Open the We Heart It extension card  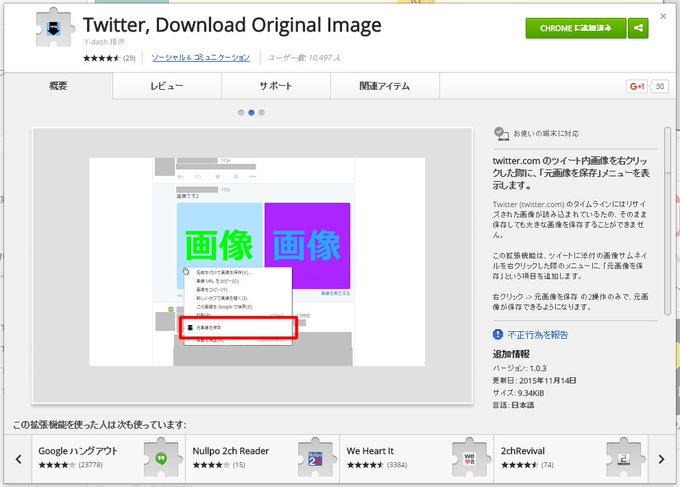[417, 459]
